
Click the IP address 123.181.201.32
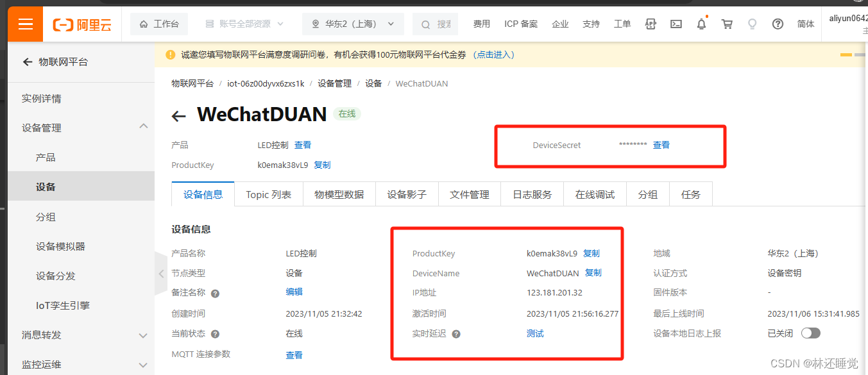[554, 293]
